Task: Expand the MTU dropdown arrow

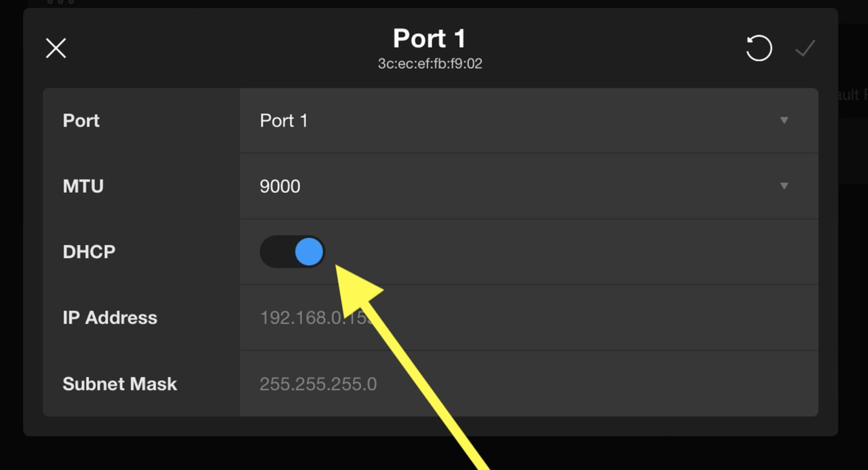Action: click(x=784, y=186)
